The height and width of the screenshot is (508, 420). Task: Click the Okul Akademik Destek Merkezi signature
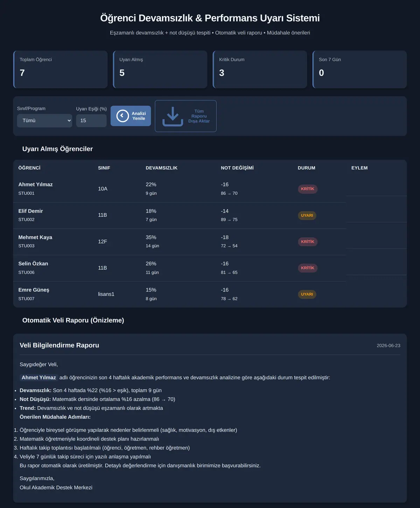(x=56, y=488)
